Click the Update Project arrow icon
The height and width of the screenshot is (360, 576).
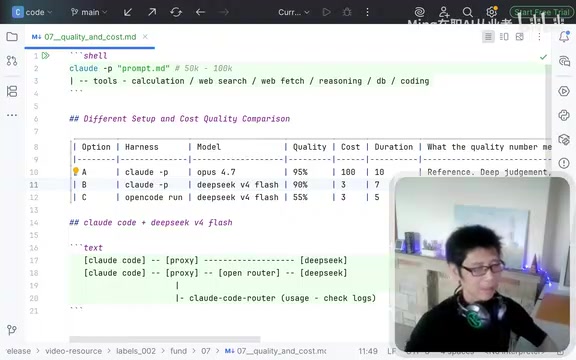pos(128,12)
